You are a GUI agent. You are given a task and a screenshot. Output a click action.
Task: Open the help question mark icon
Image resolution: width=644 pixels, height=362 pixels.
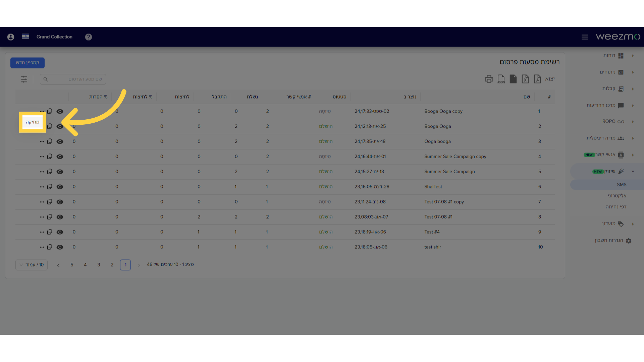pyautogui.click(x=89, y=37)
